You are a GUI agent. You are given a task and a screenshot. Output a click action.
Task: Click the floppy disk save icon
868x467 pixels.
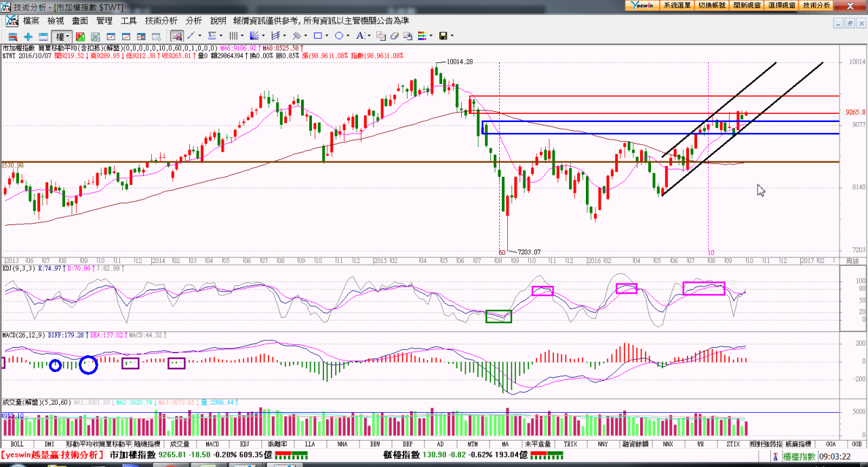click(x=443, y=36)
